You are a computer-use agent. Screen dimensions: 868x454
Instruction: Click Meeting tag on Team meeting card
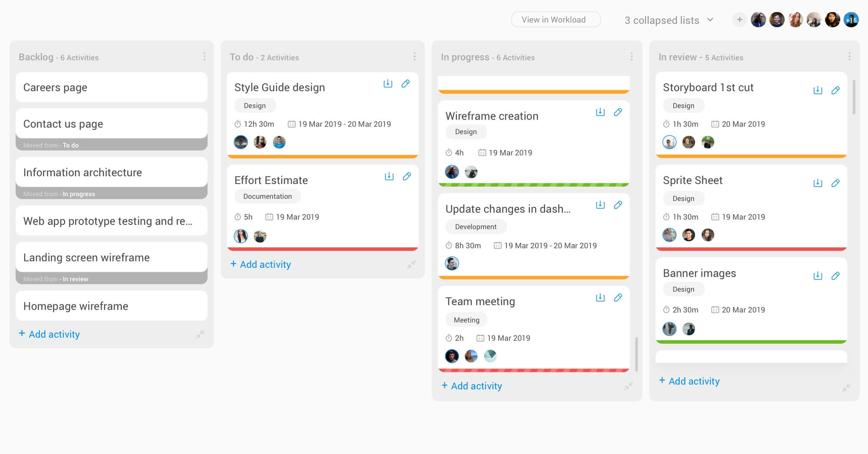click(x=467, y=320)
